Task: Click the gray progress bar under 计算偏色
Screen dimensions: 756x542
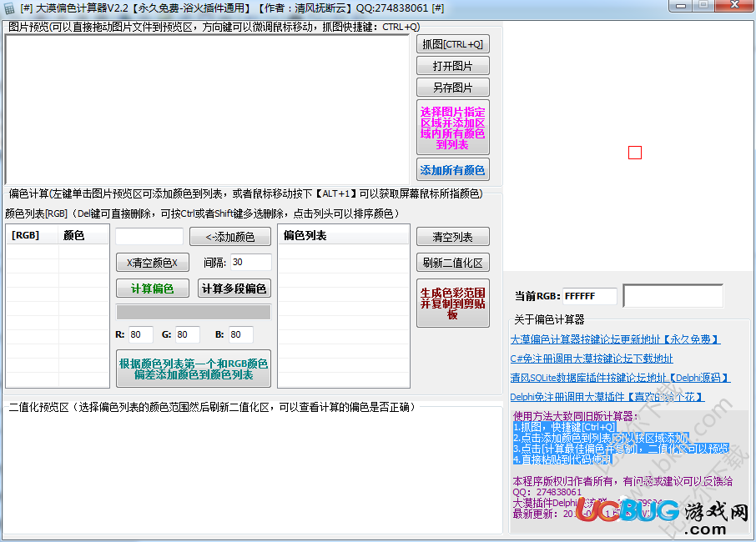Action: pos(194,312)
